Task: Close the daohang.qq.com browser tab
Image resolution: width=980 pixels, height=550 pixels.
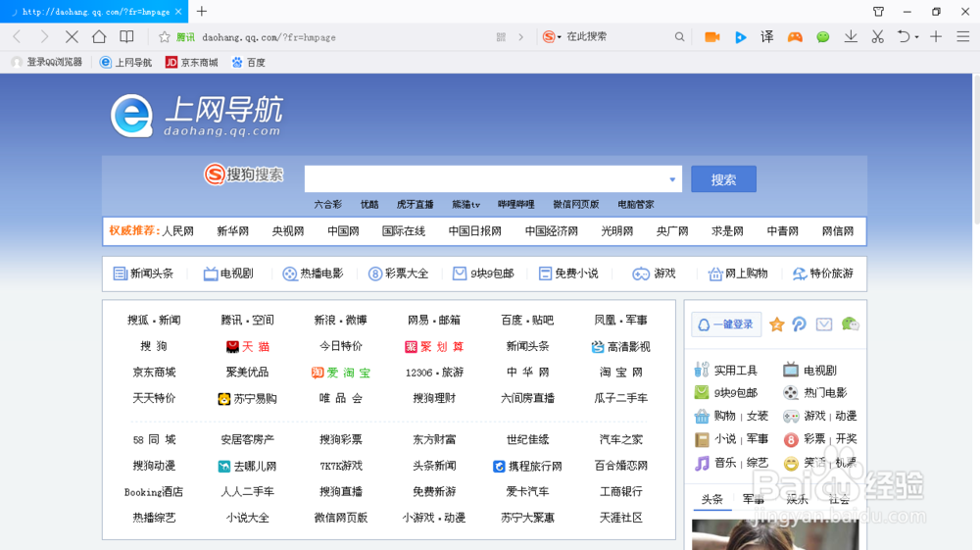Action: [x=178, y=11]
